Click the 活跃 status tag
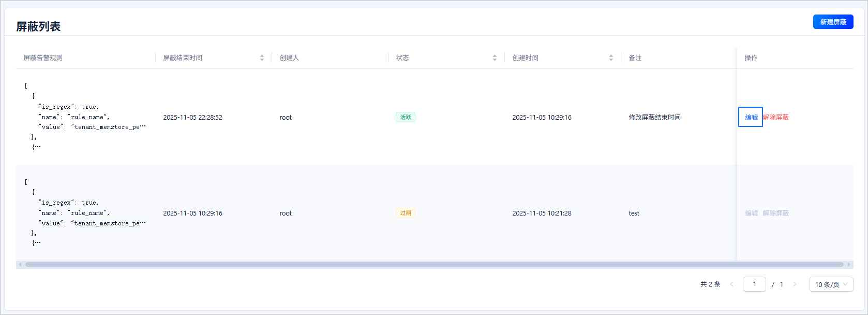Image resolution: width=868 pixels, height=315 pixels. pyautogui.click(x=406, y=117)
